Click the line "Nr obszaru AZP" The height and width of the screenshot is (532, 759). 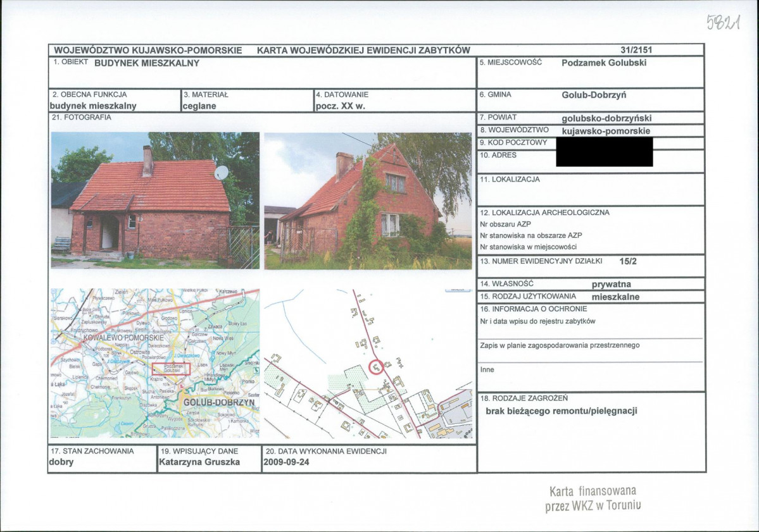pyautogui.click(x=505, y=225)
